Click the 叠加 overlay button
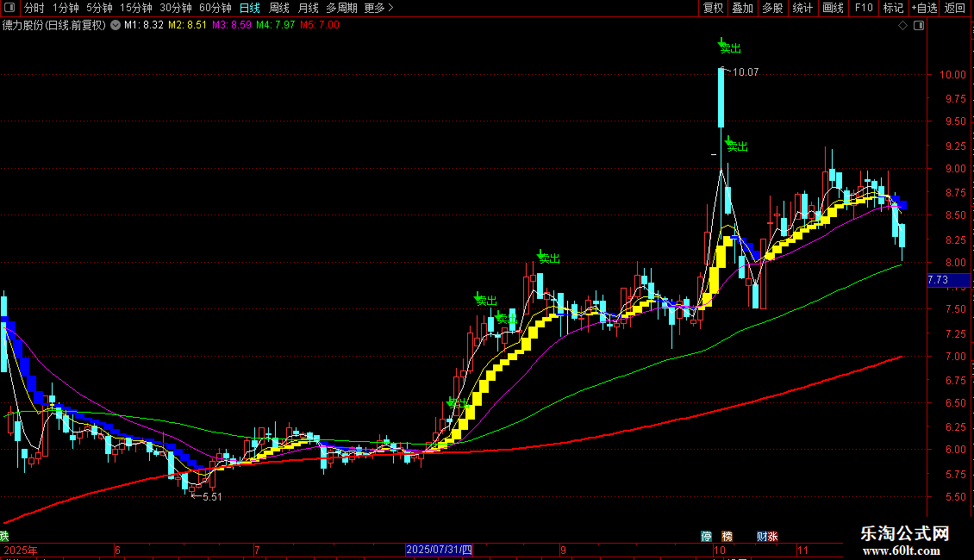The width and height of the screenshot is (974, 560). pos(742,8)
